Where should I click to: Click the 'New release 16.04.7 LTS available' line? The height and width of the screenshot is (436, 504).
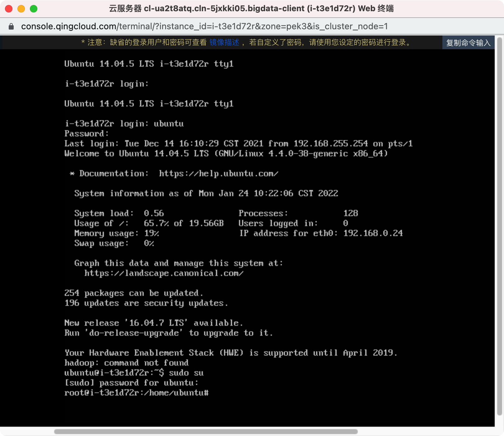[154, 323]
